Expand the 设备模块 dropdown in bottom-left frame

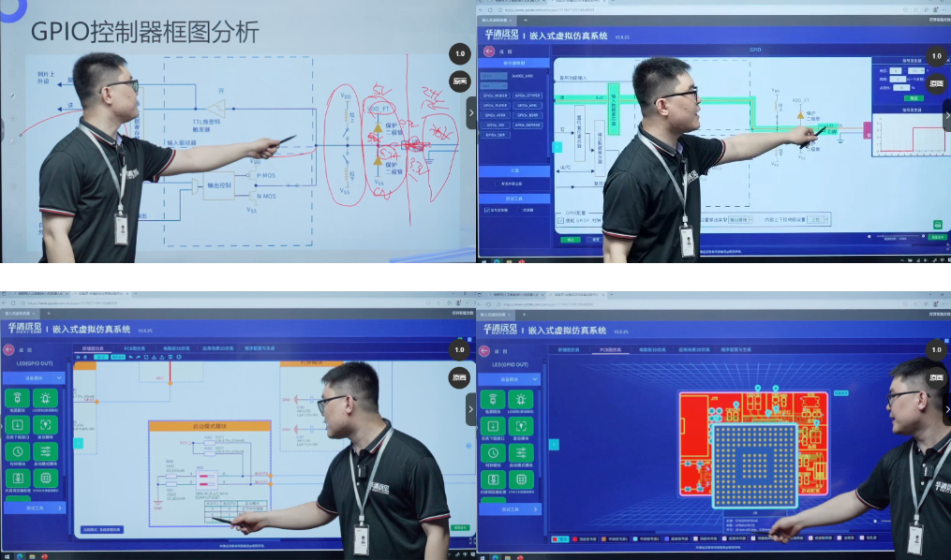coord(33,378)
